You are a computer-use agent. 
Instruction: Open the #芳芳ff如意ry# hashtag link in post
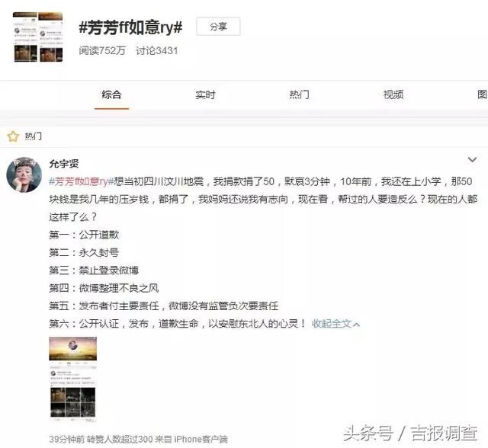coord(82,181)
